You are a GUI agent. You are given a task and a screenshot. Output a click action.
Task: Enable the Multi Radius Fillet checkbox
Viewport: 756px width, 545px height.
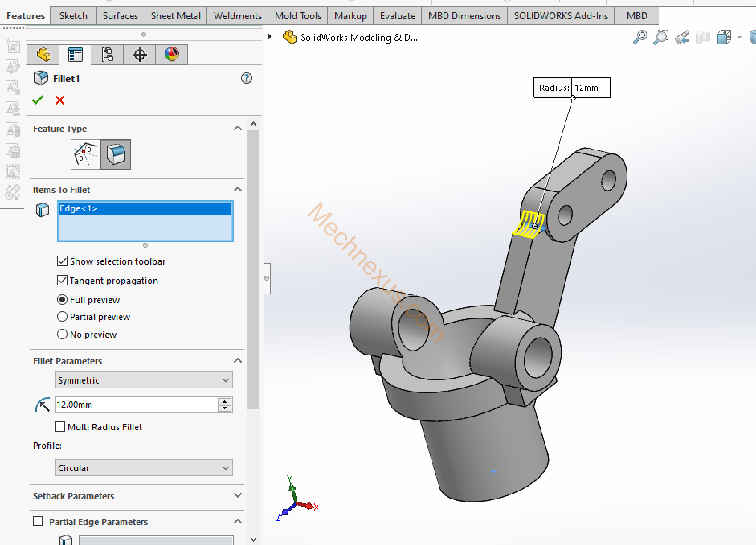click(60, 426)
